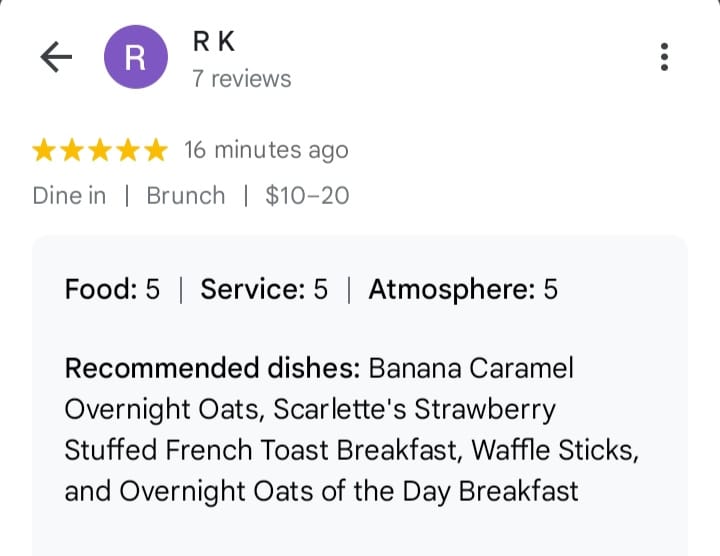Click the Service: 5 rating
This screenshot has width=720, height=556.
[264, 290]
